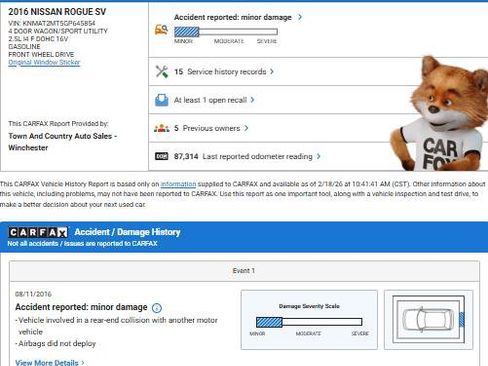The height and width of the screenshot is (366, 488).
Task: Open 5 Previous owners link
Action: 207,128
